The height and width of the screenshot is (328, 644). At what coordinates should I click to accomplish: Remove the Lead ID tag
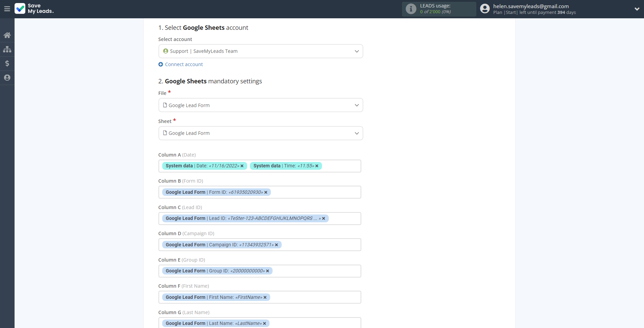(324, 219)
